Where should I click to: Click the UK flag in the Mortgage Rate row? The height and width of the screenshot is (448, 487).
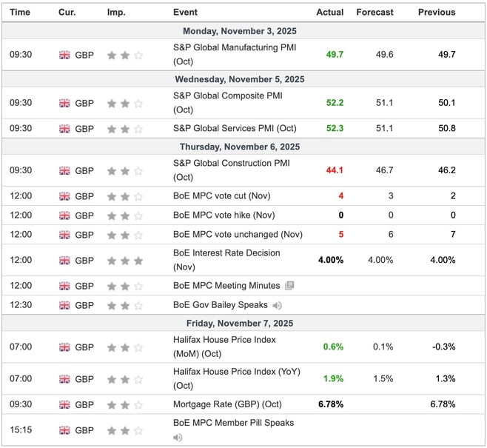64,405
